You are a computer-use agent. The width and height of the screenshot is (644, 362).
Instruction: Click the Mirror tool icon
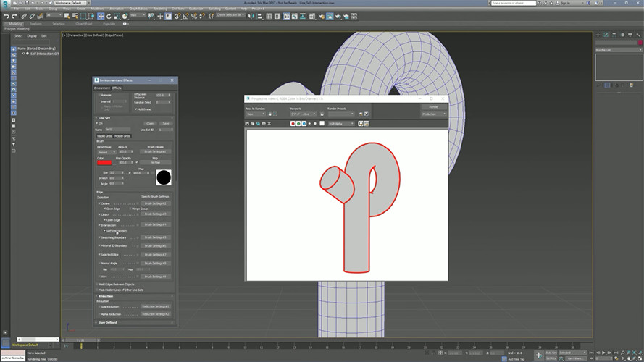251,17
